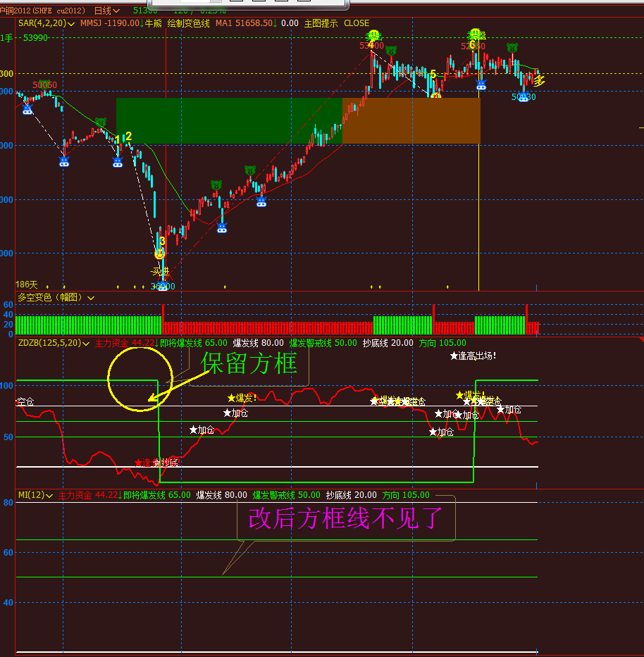Click the MA1 51658.50 legend value
The width and height of the screenshot is (644, 657).
[244, 23]
